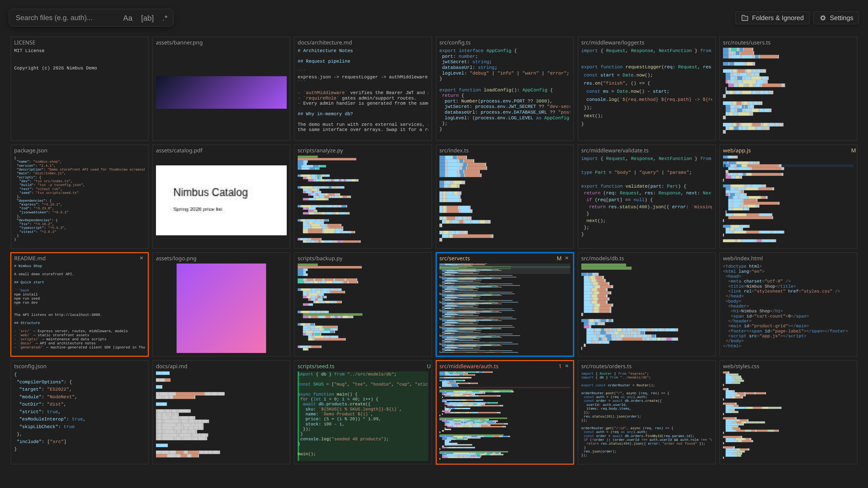The height and width of the screenshot is (488, 868).
Task: Click the src/server.ts title text
Action: click(x=454, y=258)
